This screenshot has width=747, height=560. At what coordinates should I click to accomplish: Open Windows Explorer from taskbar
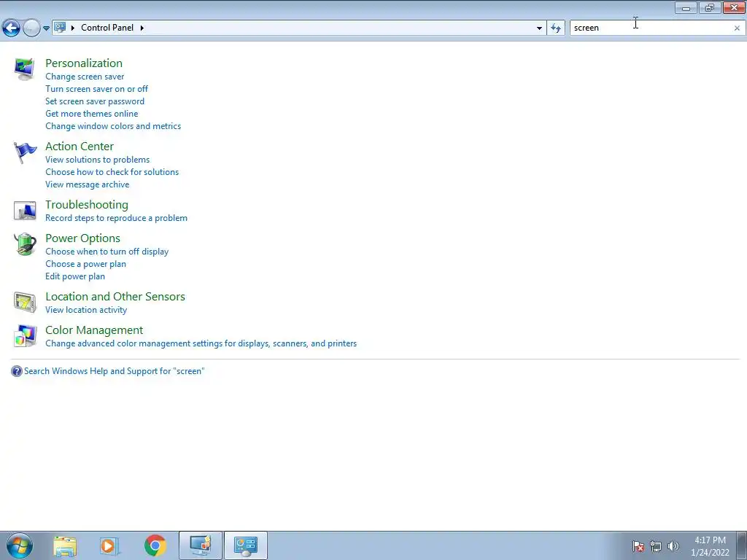pyautogui.click(x=65, y=545)
